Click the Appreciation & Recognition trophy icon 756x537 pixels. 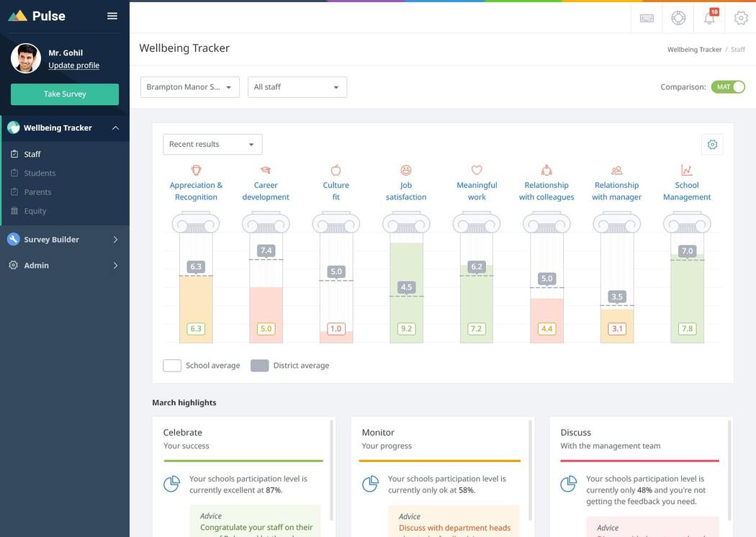[x=196, y=170]
